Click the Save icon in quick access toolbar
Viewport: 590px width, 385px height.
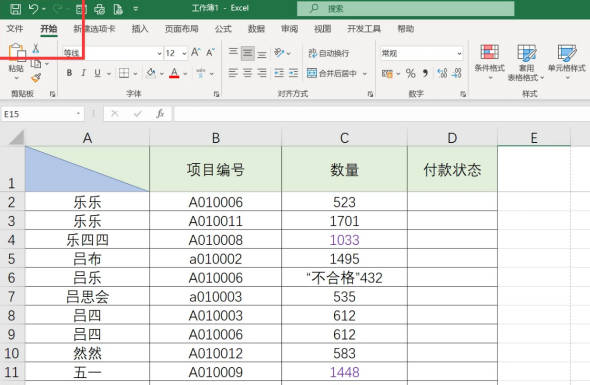[x=15, y=9]
